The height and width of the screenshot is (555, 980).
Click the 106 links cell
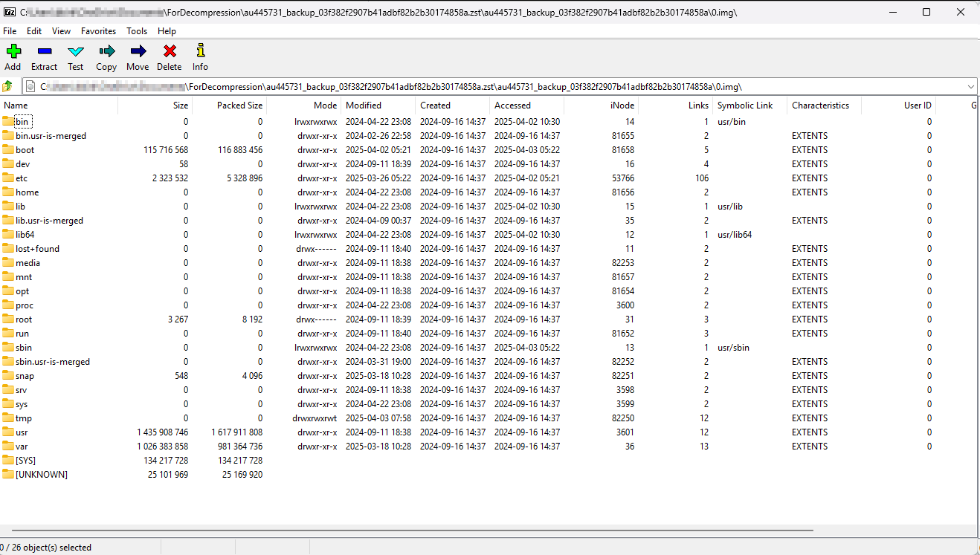[702, 178]
